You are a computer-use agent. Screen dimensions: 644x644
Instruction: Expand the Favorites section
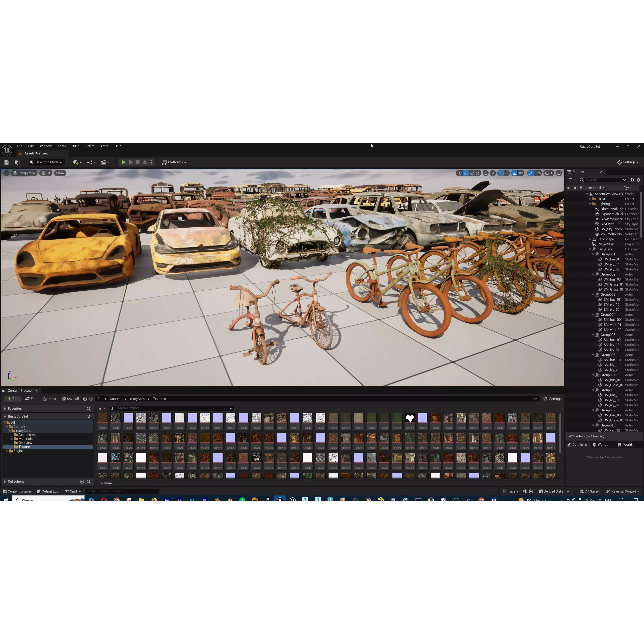pyautogui.click(x=5, y=409)
